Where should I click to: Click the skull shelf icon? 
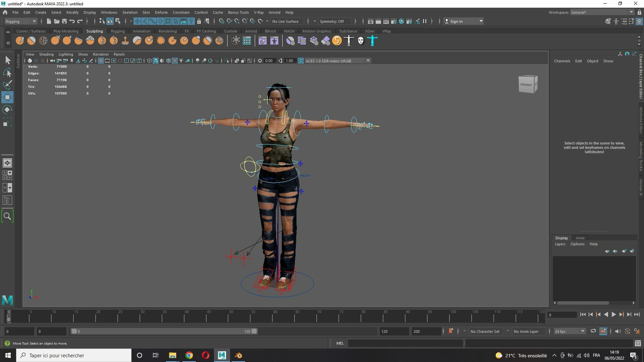coord(361,41)
